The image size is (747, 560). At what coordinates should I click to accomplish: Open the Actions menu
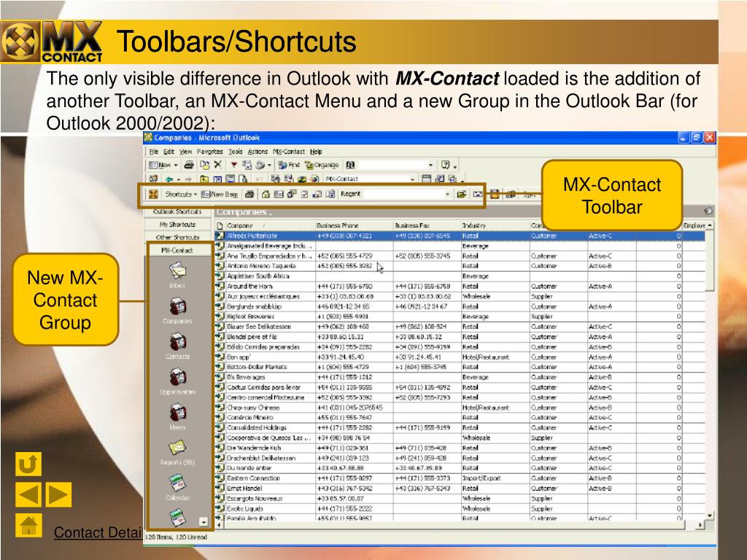click(x=258, y=152)
